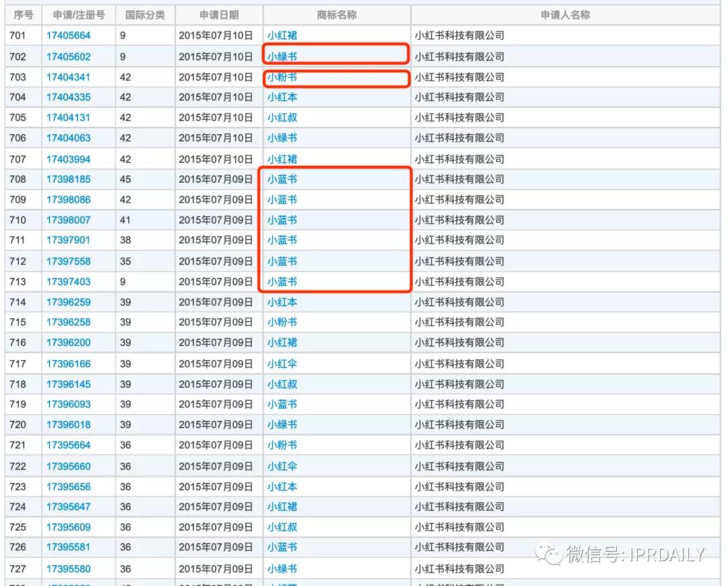Viewport: 728px width, 586px height.
Task: Click the 申请日期 column header
Action: (x=218, y=15)
